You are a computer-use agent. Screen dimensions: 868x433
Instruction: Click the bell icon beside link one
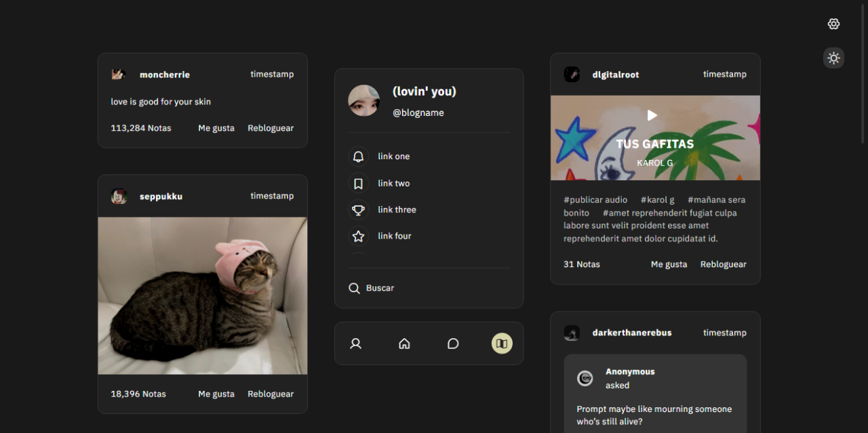point(358,157)
